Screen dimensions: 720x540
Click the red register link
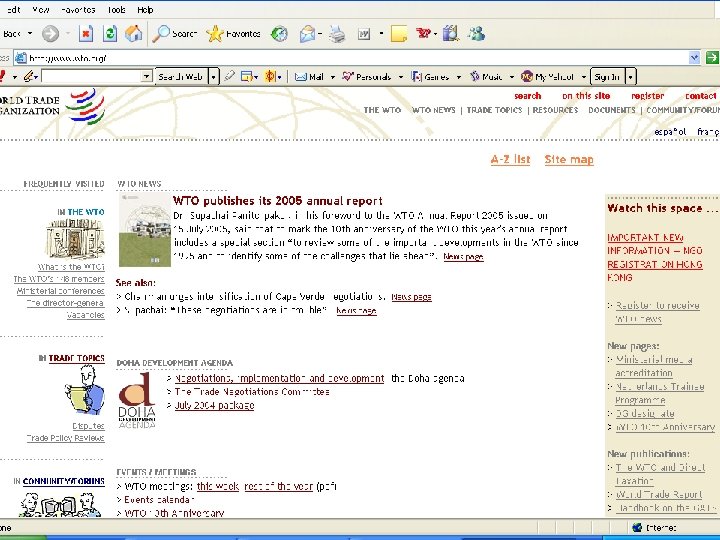pyautogui.click(x=647, y=96)
